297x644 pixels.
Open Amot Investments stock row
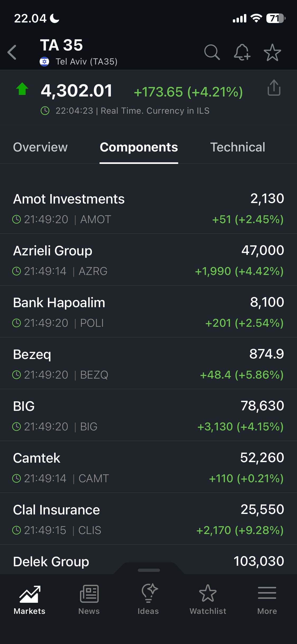pos(148,209)
